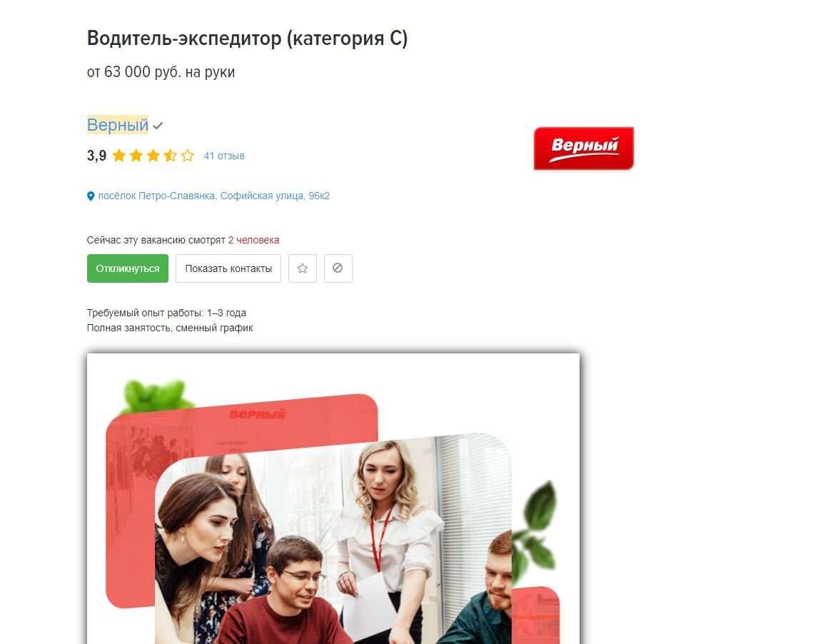This screenshot has width=838, height=644.
Task: Click the 2 человека viewers text
Action: click(x=254, y=240)
